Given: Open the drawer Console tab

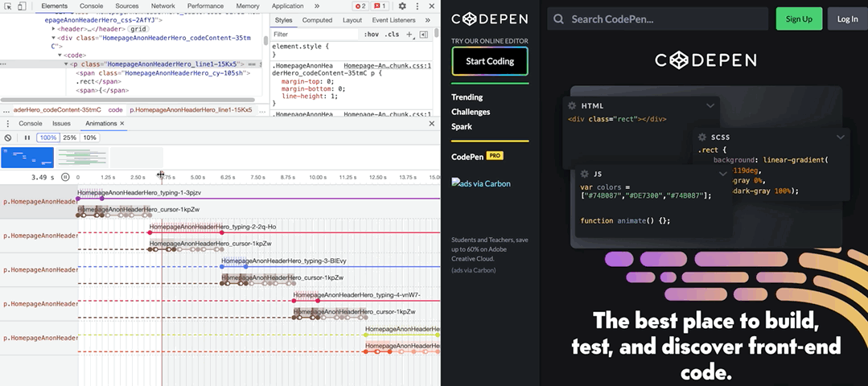Looking at the screenshot, I should click(31, 123).
